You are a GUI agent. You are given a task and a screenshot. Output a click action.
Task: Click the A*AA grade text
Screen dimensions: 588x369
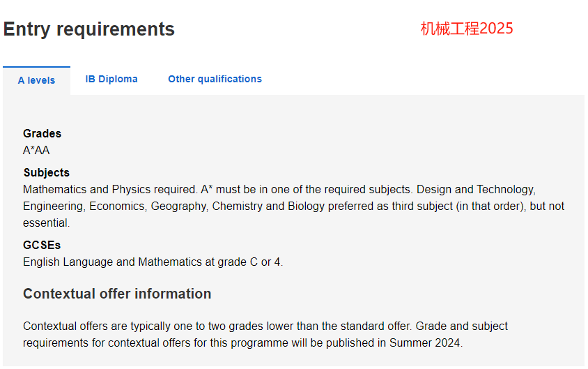coord(36,150)
